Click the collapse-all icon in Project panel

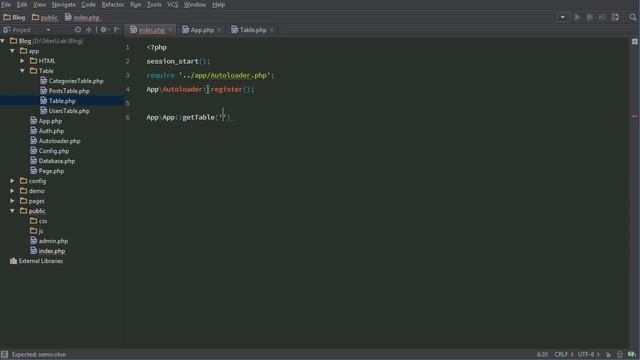tap(89, 30)
